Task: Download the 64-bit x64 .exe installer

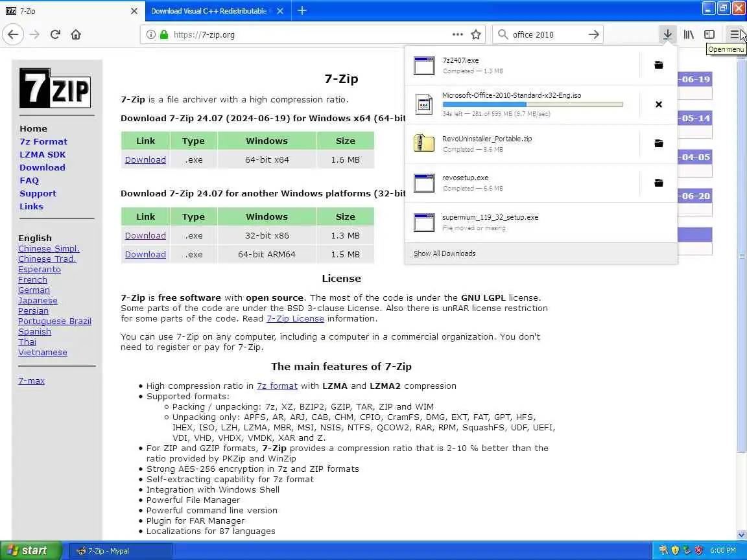Action: [145, 160]
